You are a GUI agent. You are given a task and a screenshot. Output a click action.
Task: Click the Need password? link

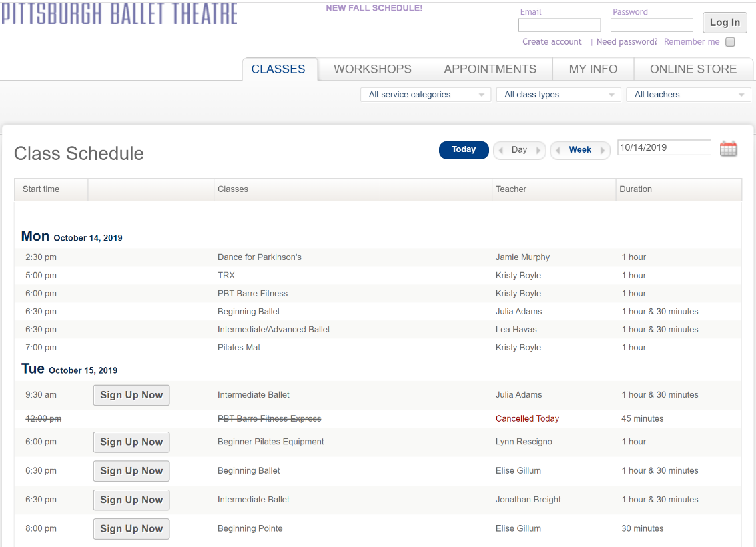627,42
